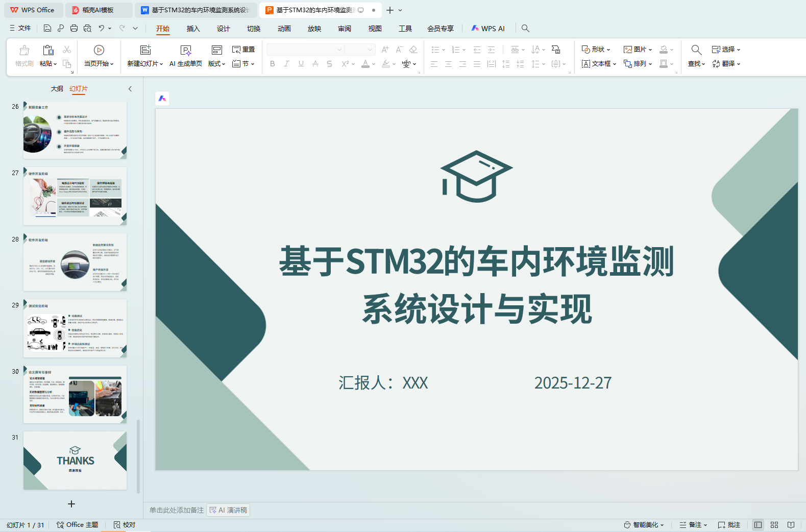Click the AI 生成单页 icon
Screen dimensions: 806x532
(186, 50)
